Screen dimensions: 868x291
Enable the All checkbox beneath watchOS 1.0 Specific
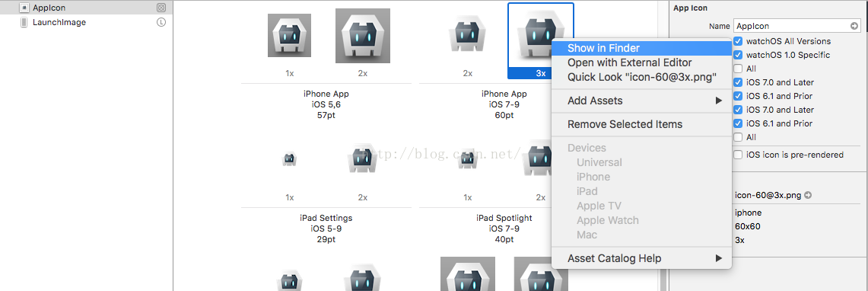pos(738,69)
